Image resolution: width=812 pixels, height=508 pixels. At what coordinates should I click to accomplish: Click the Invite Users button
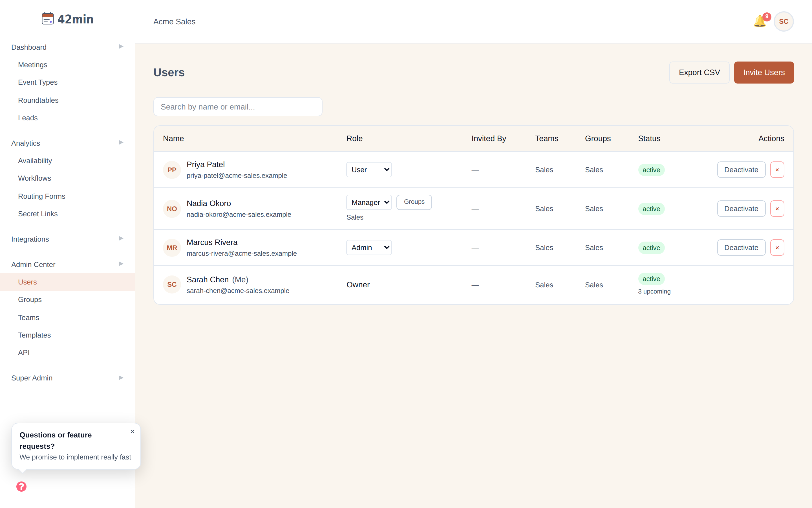pyautogui.click(x=764, y=73)
